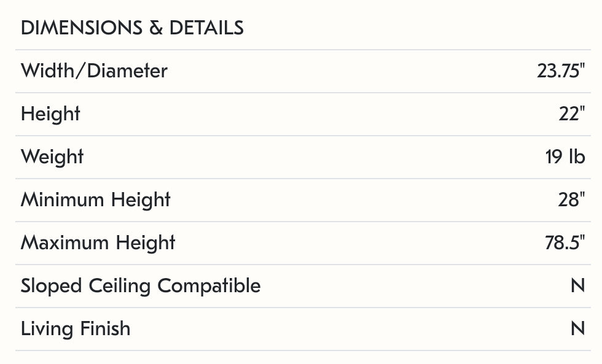Select the Height row label

50,114
